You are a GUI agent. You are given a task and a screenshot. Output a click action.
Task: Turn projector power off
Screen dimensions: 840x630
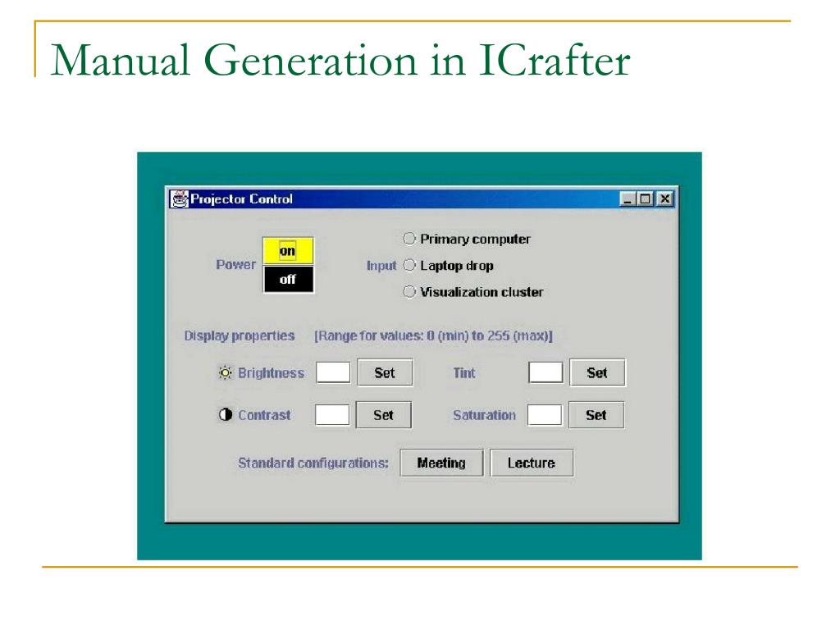pos(288,279)
